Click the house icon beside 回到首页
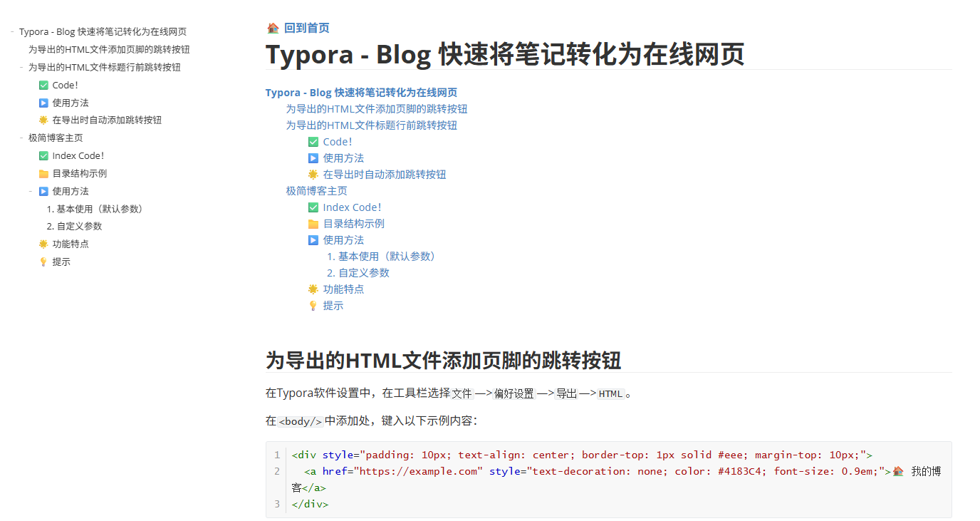Screen dimensions: 980x521 (x=273, y=29)
